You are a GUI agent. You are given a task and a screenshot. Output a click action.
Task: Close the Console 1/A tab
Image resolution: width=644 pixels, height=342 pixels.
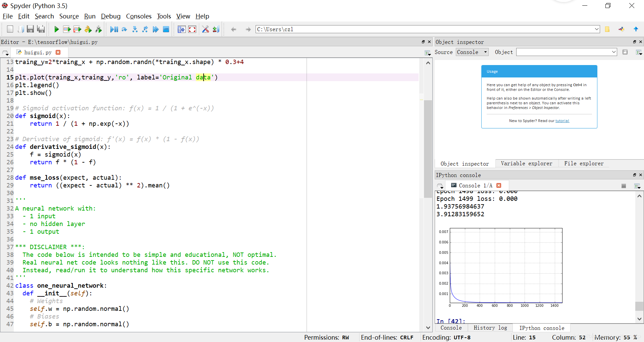pyautogui.click(x=499, y=185)
